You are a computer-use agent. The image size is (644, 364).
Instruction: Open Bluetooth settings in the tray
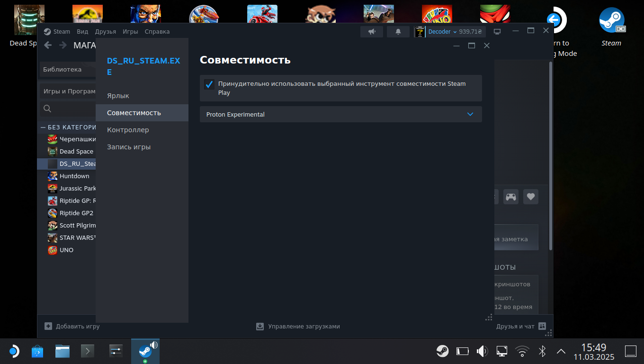click(x=542, y=351)
